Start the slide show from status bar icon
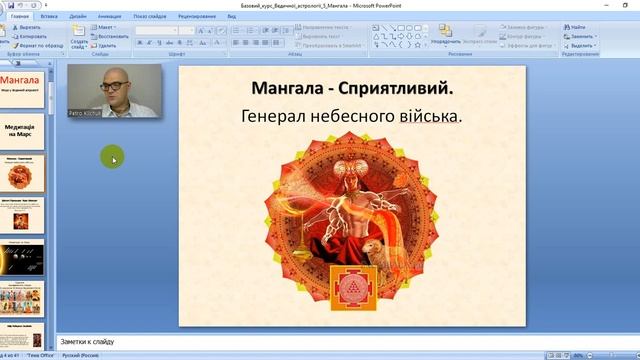 566,356
